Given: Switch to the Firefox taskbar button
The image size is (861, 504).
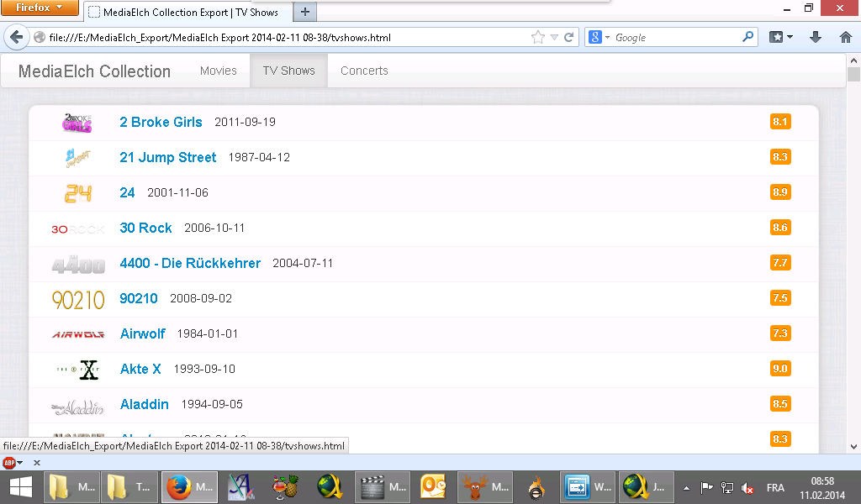Looking at the screenshot, I should point(189,487).
